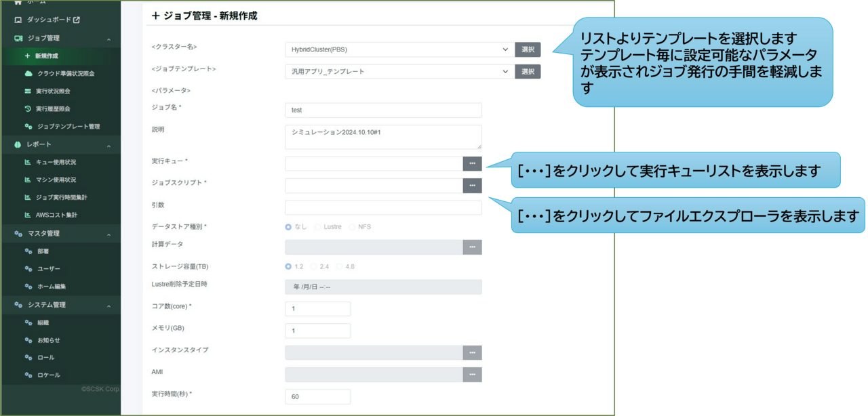Click 選択 button next to job template
Screen dimensions: 868x416
528,71
